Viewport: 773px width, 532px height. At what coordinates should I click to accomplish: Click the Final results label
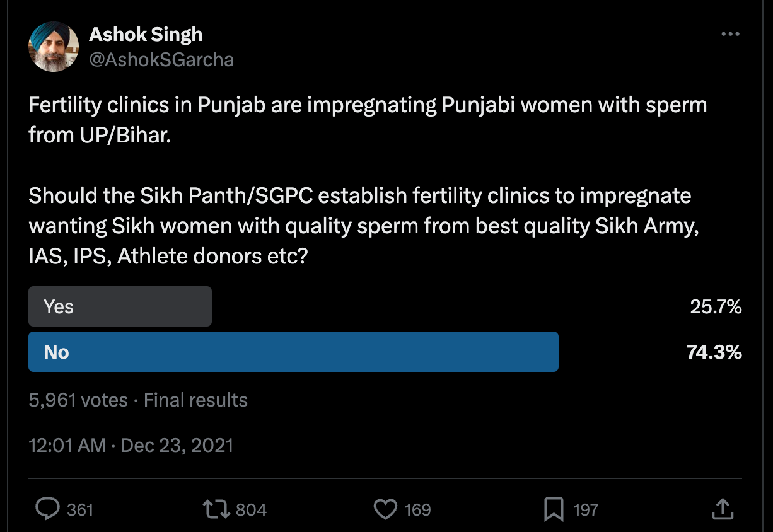(195, 400)
